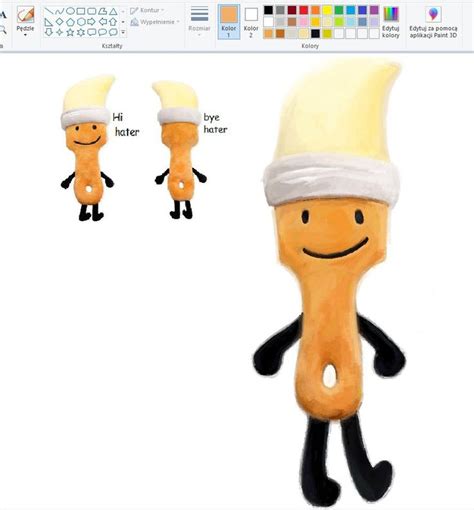Pick the black color in top row
This screenshot has width=474, height=510.
268,10
